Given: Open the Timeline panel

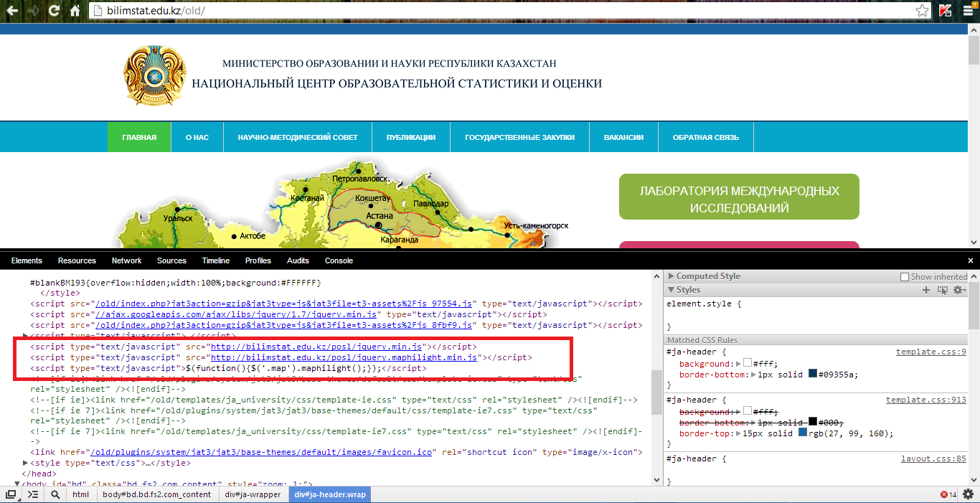Looking at the screenshot, I should coord(216,260).
